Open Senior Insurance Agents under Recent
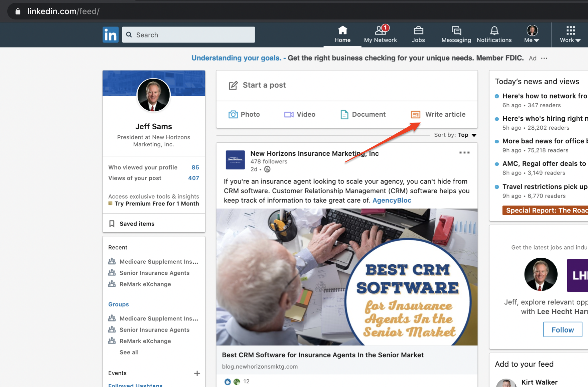Screen dimensions: 588x387 coord(154,273)
